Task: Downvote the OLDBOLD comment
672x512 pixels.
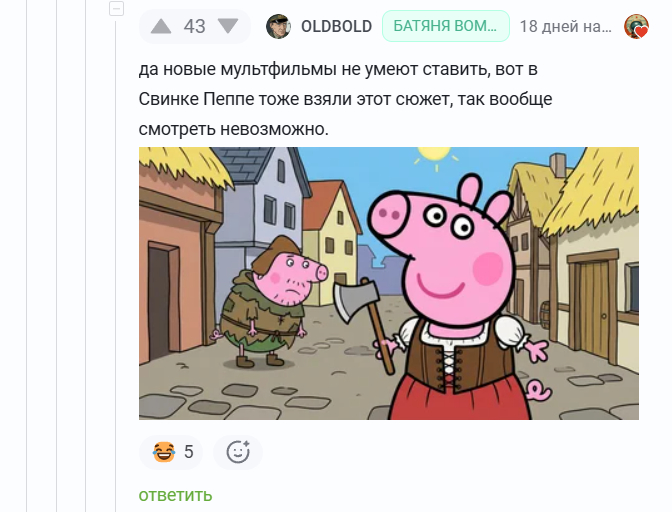Action: tap(228, 26)
